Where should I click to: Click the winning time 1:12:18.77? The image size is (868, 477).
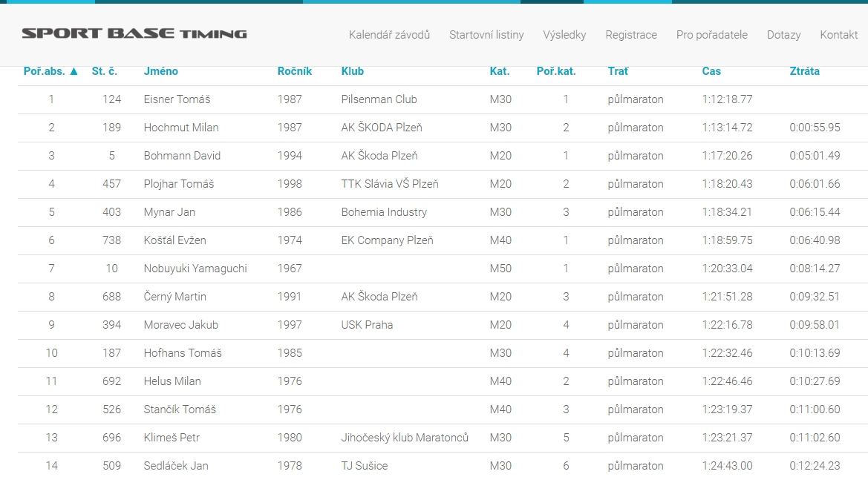pyautogui.click(x=728, y=99)
